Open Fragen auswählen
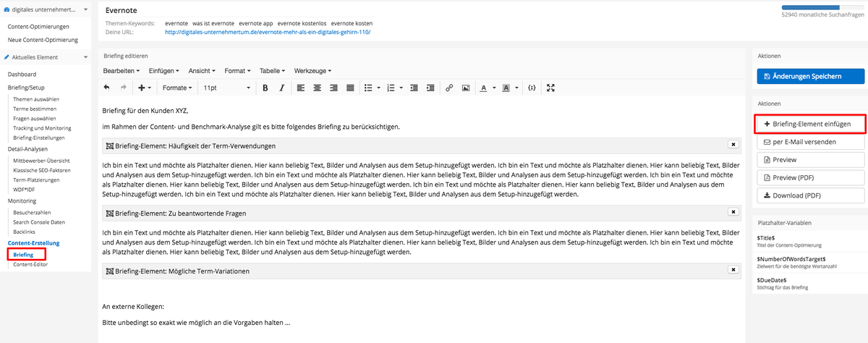868x343 pixels. point(34,118)
